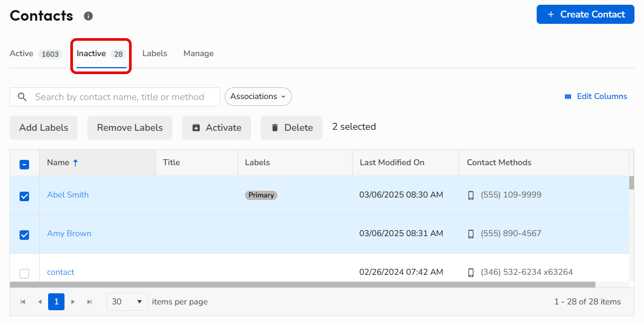The height and width of the screenshot is (324, 644).
Task: Click the Remove Labels button
Action: (130, 128)
